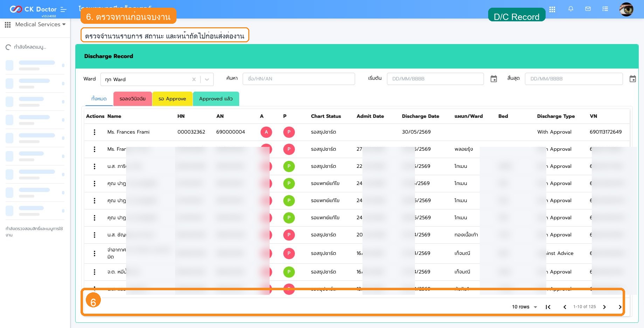Change the 10 rows per page dropdown

click(525, 307)
